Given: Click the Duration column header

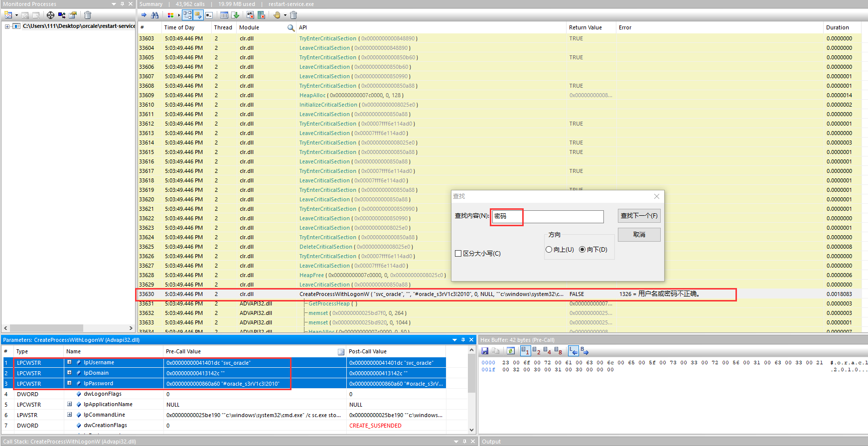Looking at the screenshot, I should point(837,28).
